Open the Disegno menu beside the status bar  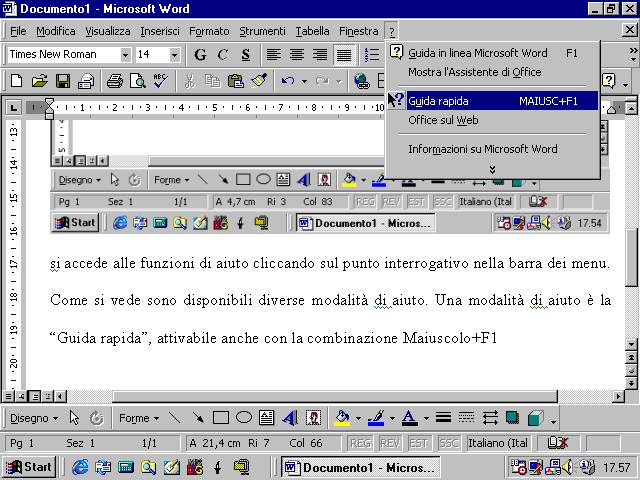click(34, 418)
